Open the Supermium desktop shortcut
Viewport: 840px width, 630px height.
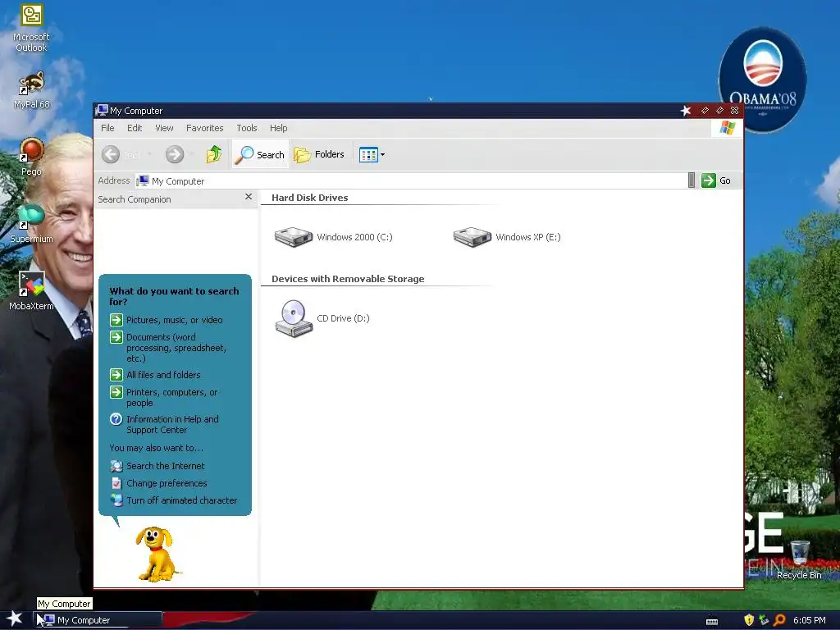31,224
